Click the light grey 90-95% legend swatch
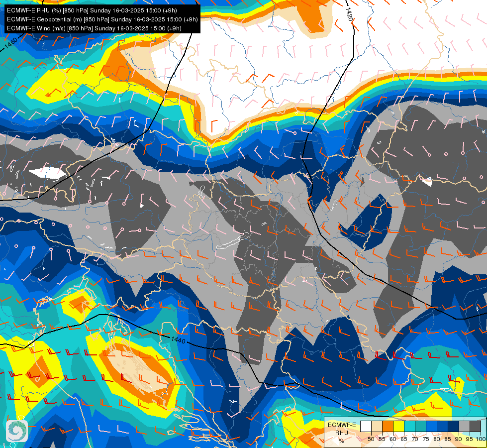The width and height of the screenshot is (487, 448). tap(464, 426)
